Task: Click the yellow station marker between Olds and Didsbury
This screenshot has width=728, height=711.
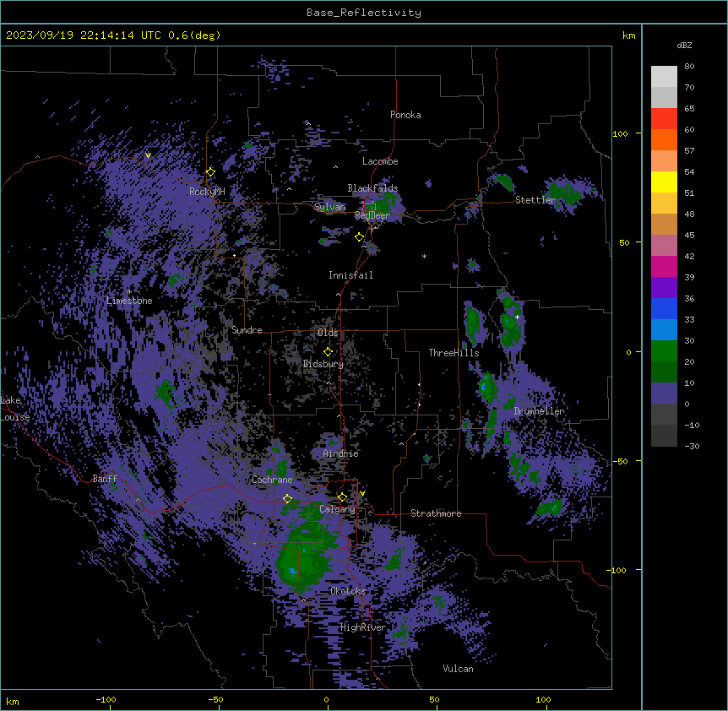Action: click(x=328, y=352)
